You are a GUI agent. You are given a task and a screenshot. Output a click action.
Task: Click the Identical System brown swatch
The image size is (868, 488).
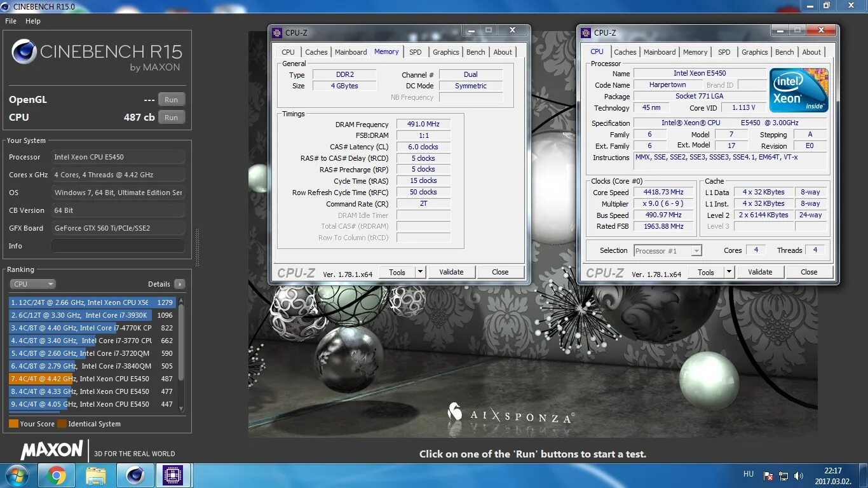62,424
